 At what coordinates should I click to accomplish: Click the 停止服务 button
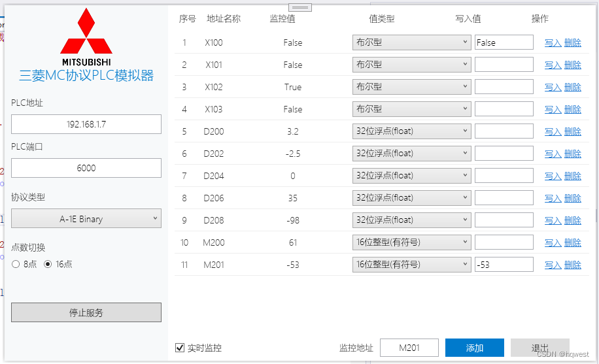click(x=86, y=312)
